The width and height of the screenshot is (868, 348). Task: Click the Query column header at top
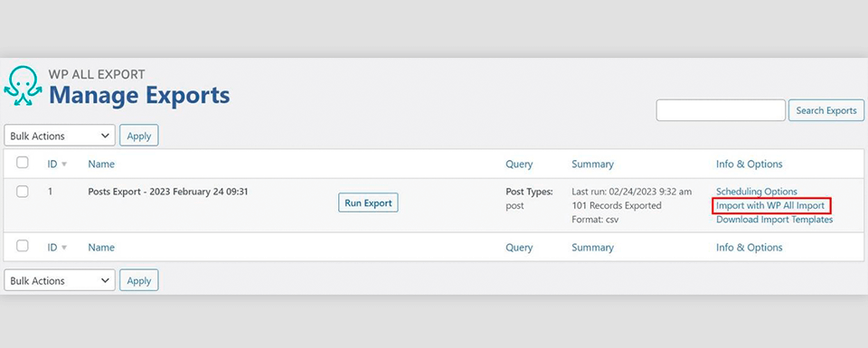(519, 165)
